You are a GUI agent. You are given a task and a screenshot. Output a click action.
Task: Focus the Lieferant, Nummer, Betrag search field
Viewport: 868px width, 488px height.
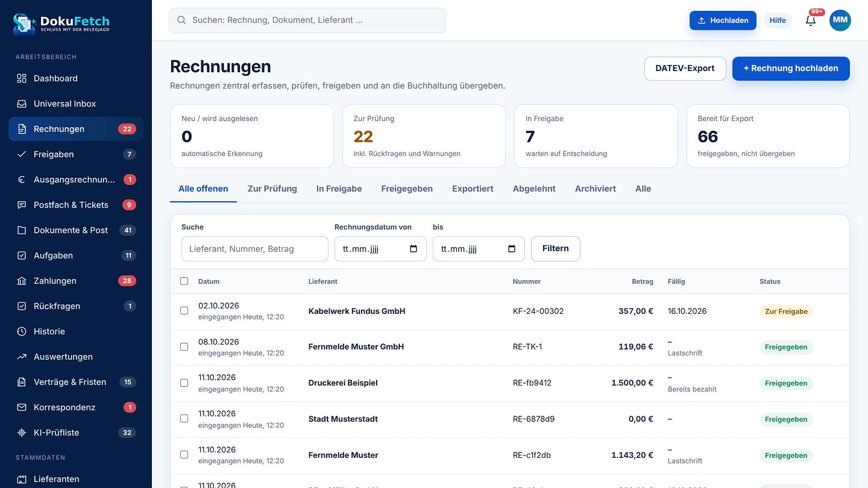pyautogui.click(x=255, y=249)
